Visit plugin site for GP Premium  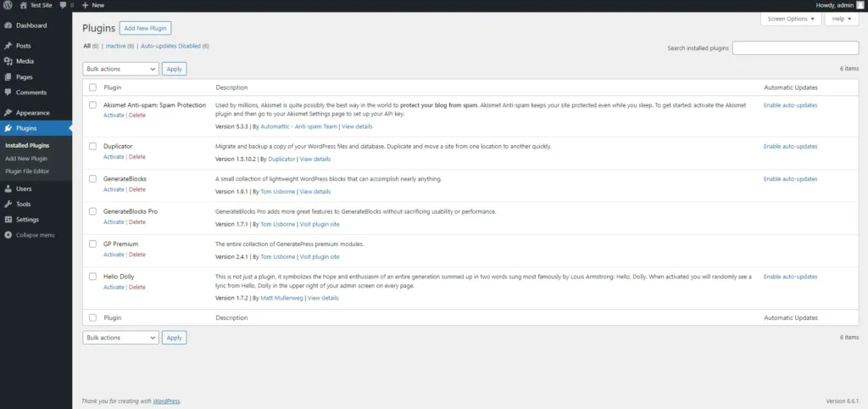pyautogui.click(x=320, y=256)
